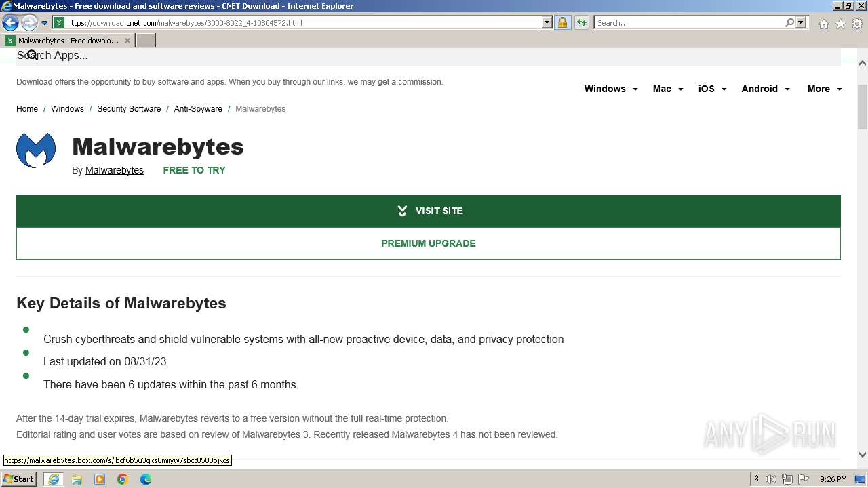Screen dimensions: 868x488
Task: Click the Malwarebytes breadcrumb text
Action: [260, 108]
